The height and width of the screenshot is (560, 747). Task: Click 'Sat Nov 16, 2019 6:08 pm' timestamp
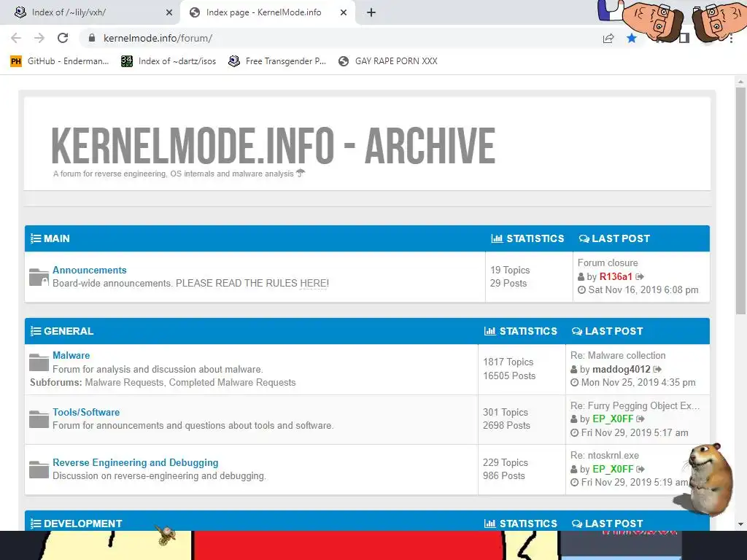(x=643, y=290)
